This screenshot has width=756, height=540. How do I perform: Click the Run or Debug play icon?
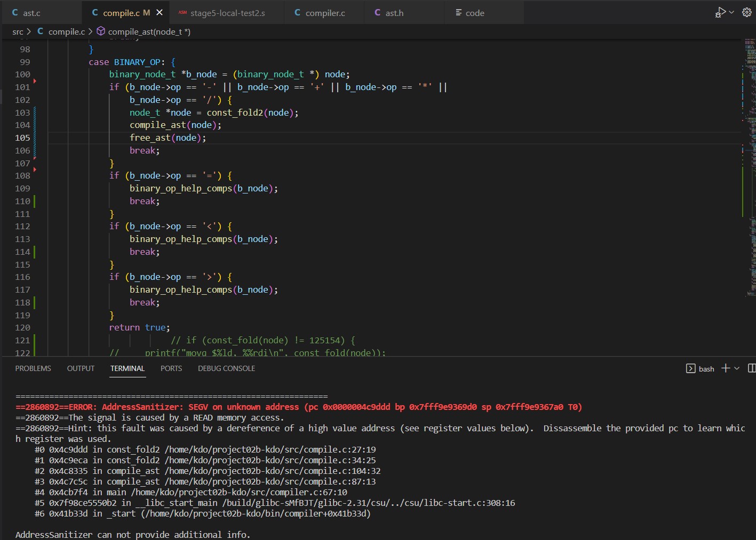click(x=720, y=12)
